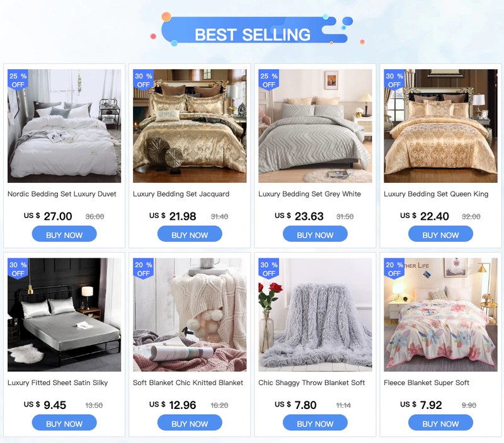Buy the Nordic Bedding Set Luxury Duvet

(64, 234)
